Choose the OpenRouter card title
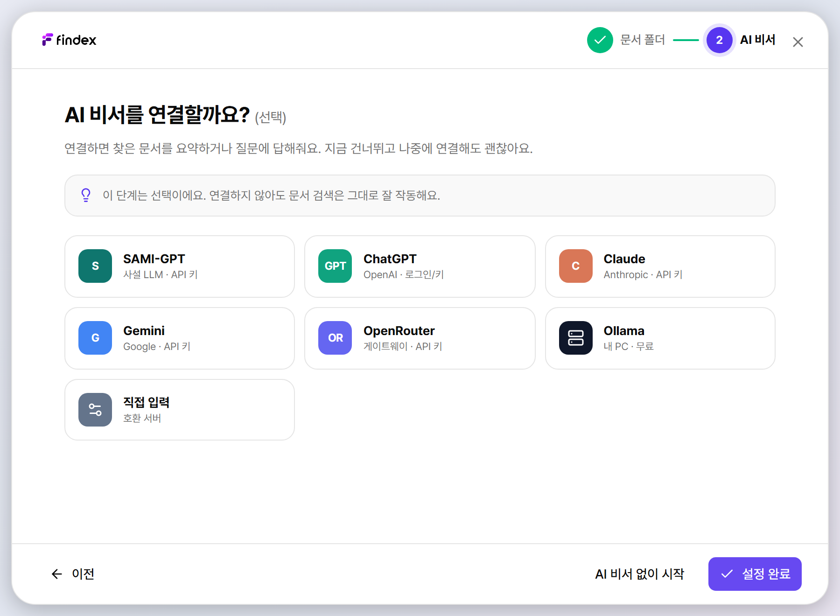Image resolution: width=840 pixels, height=616 pixels. pos(399,331)
